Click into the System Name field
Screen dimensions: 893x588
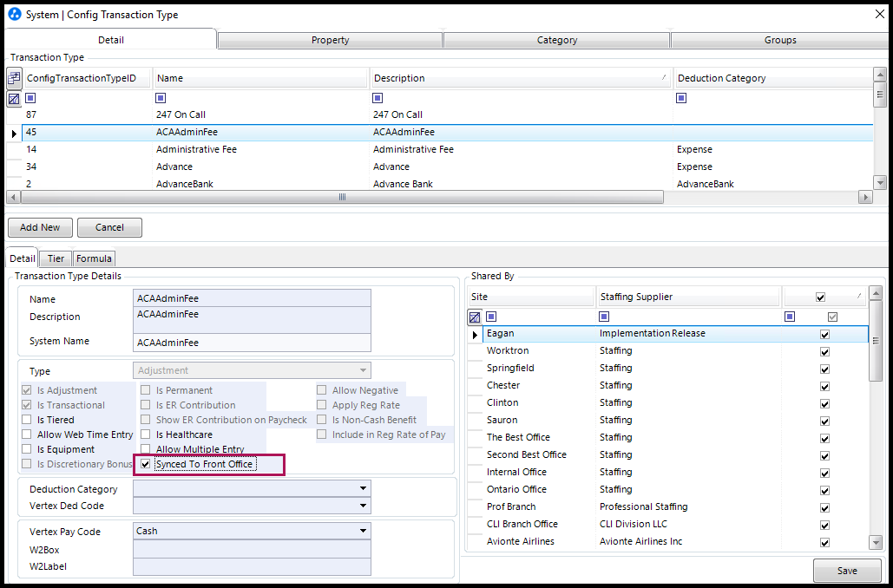coord(252,343)
